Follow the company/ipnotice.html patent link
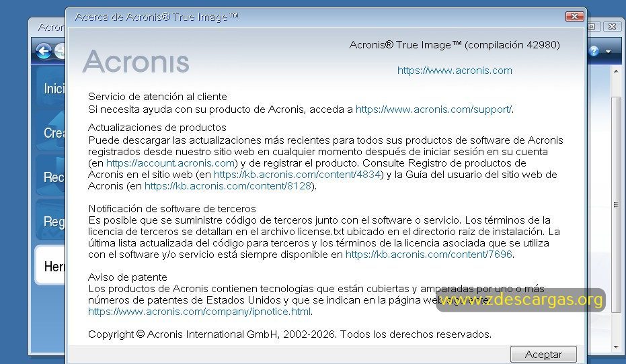The image size is (626, 364). [199, 312]
